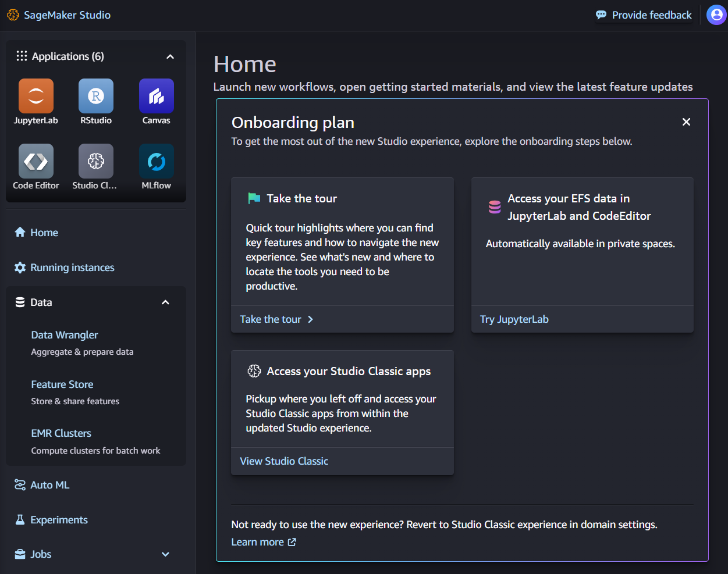Click the Try JupyterLab link
This screenshot has height=574, width=728.
[x=514, y=319]
